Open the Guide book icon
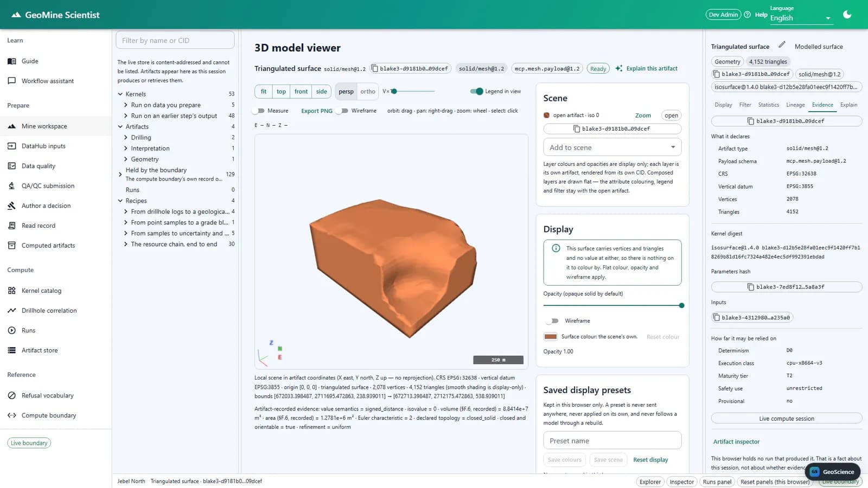Image resolution: width=868 pixels, height=488 pixels. [11, 61]
